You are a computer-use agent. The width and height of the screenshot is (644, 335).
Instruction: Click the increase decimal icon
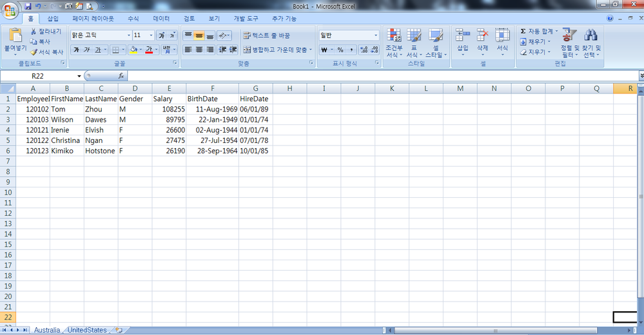tap(364, 50)
